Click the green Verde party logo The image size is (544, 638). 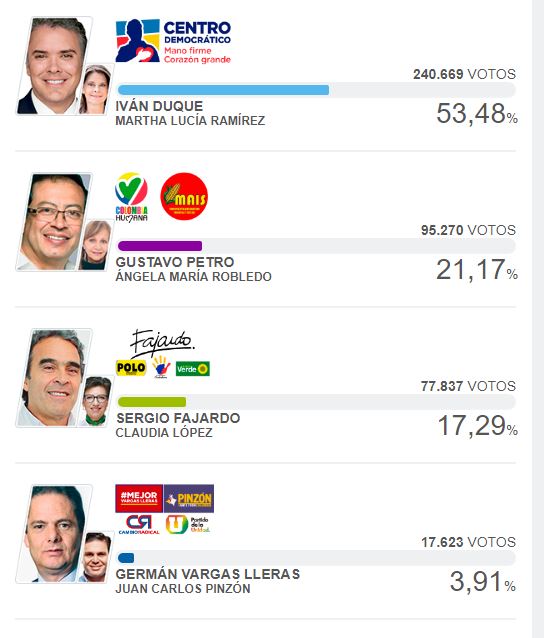(x=193, y=369)
